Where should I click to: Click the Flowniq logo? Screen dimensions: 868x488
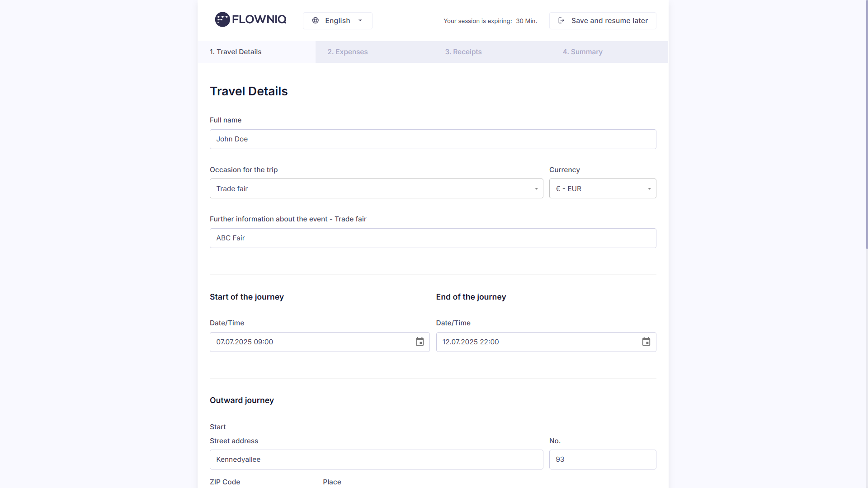250,19
